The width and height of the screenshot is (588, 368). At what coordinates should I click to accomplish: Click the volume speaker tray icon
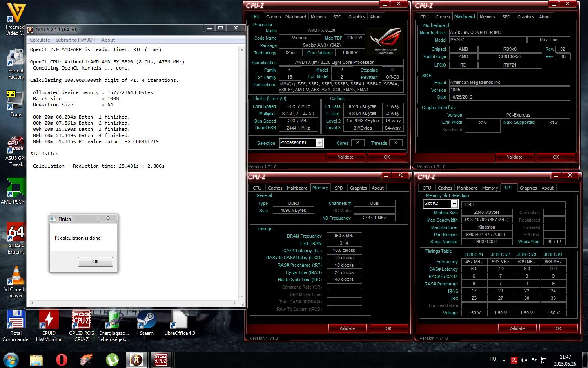tap(524, 360)
